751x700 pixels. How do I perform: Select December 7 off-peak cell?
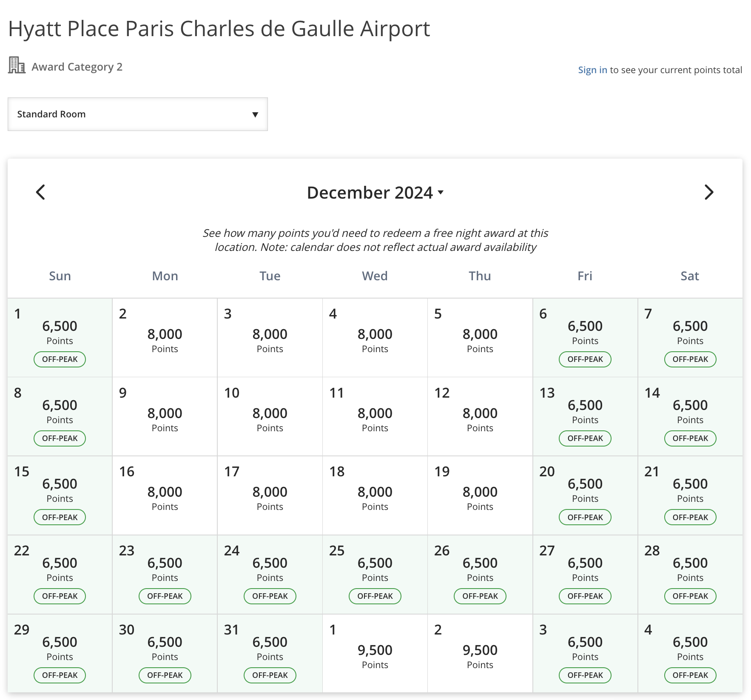[690, 338]
